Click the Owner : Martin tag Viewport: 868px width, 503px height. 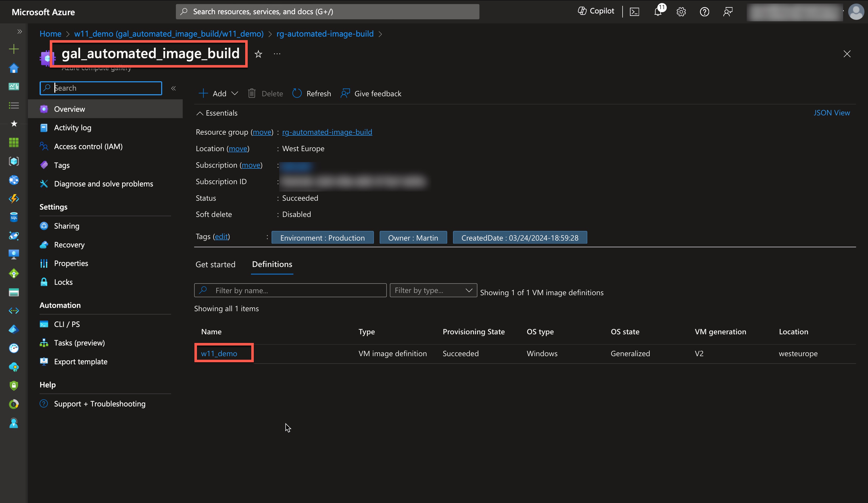click(x=413, y=238)
